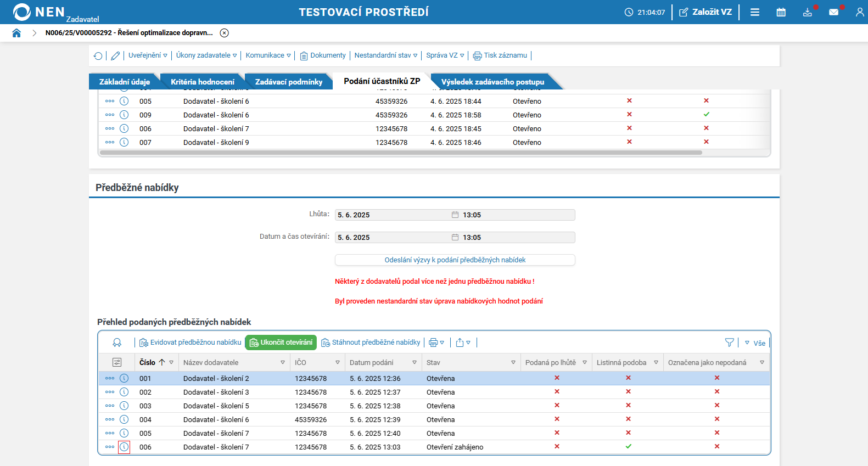Open the hamburger main menu

(755, 12)
